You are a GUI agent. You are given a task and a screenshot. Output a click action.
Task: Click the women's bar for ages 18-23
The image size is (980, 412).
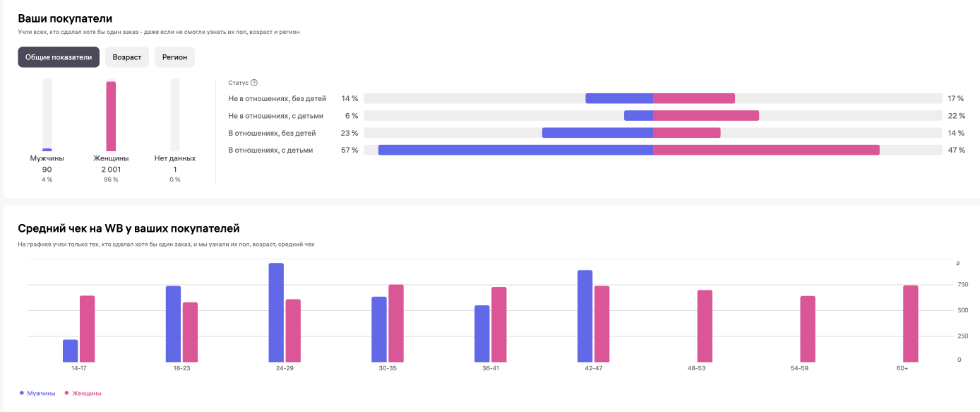pyautogui.click(x=191, y=332)
